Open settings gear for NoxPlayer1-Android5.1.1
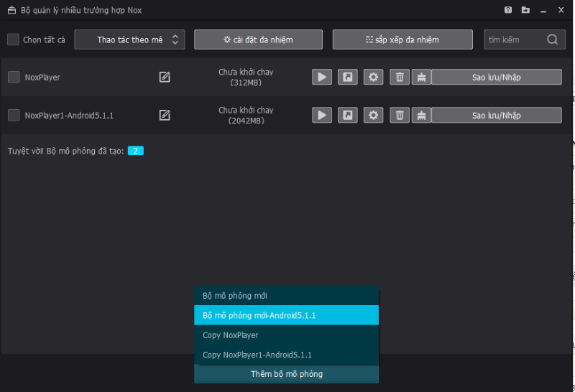 (373, 115)
